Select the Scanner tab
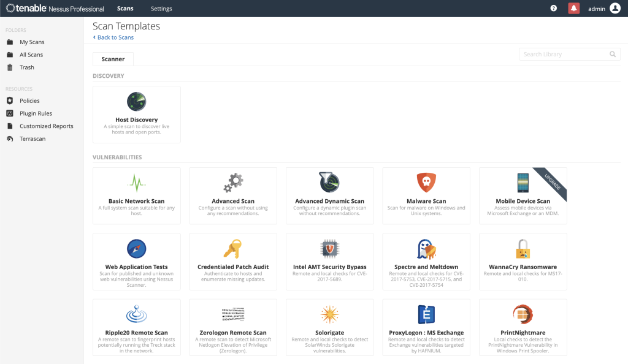The height and width of the screenshot is (364, 628). click(113, 59)
